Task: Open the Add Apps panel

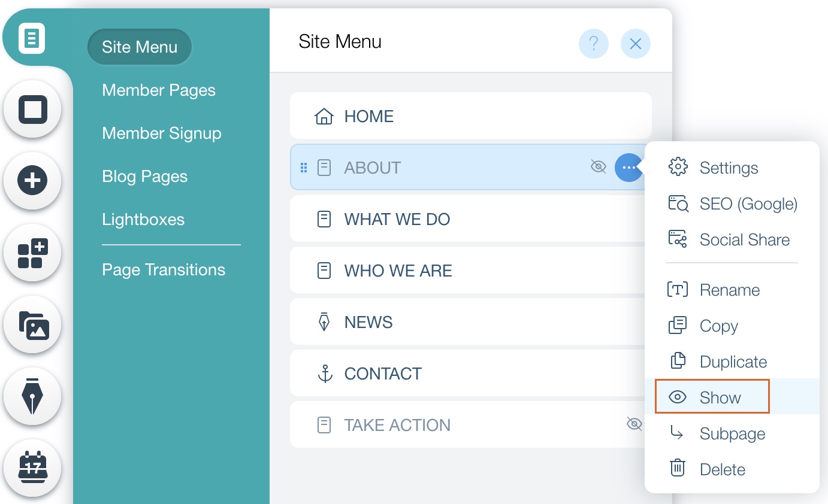Action: click(x=32, y=253)
